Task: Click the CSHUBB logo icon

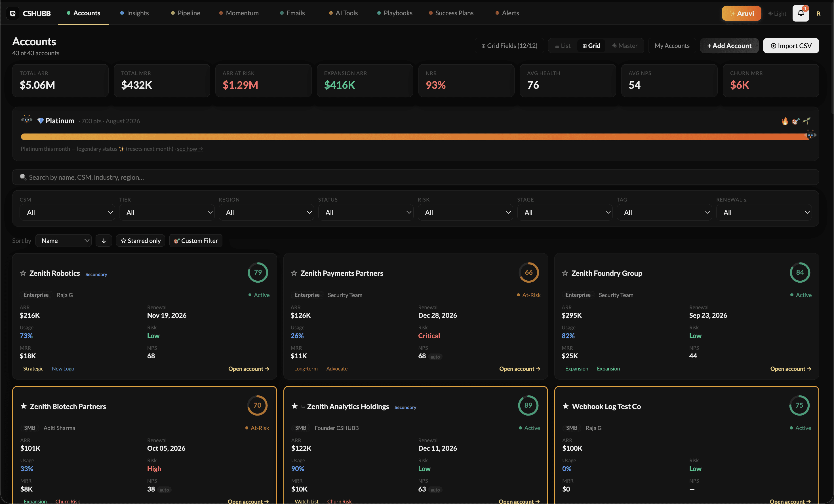Action: click(x=12, y=13)
